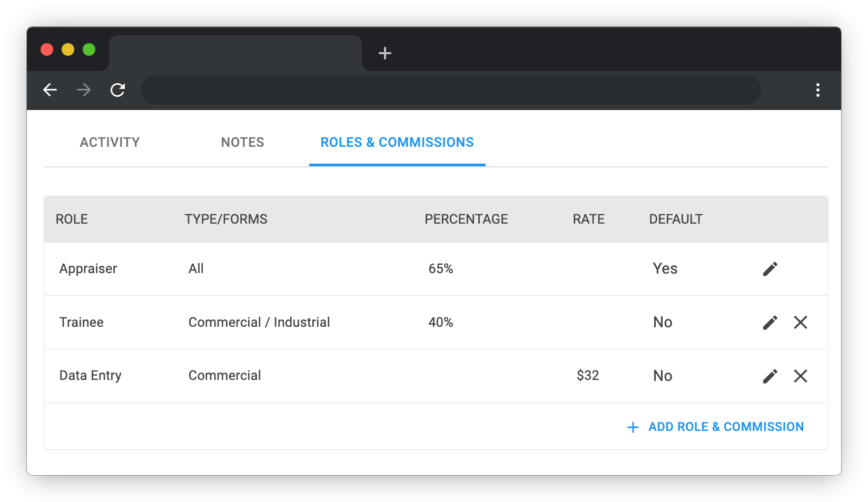Click the 65% value for Appraiser

[x=440, y=268]
